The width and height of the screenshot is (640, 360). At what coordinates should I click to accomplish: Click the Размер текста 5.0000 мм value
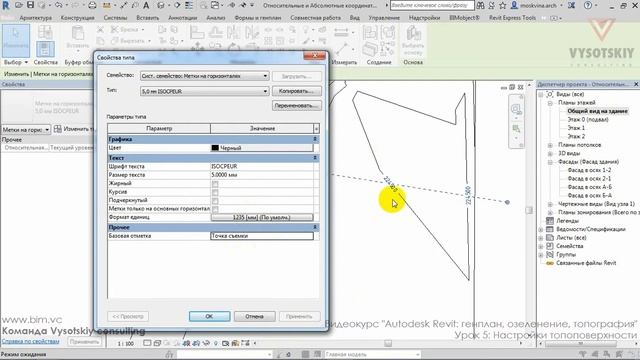point(262,175)
